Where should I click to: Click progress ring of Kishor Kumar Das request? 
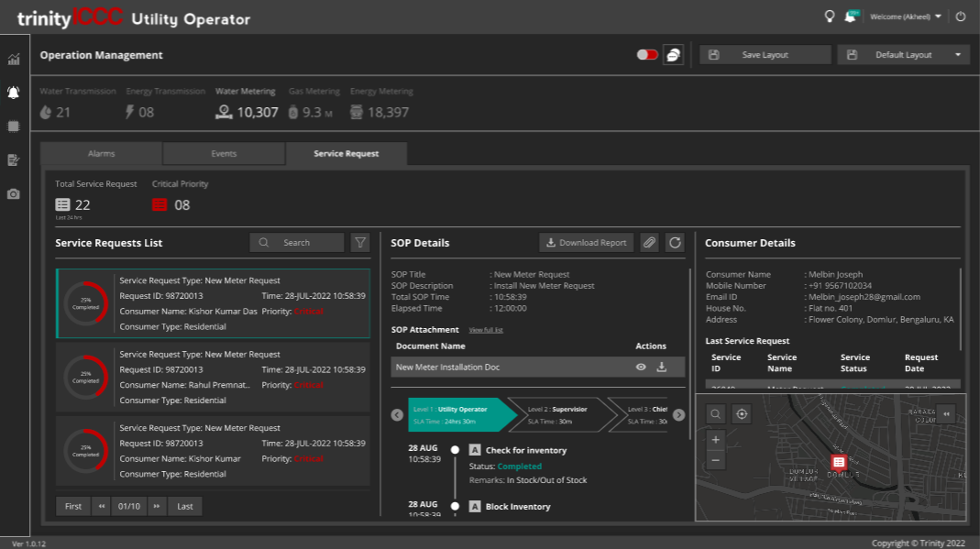click(x=86, y=303)
